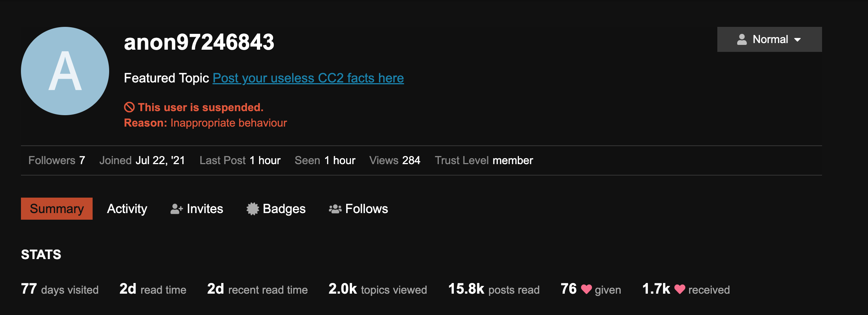Click the anon97246843 username heading
The width and height of the screenshot is (868, 315).
coord(199,42)
